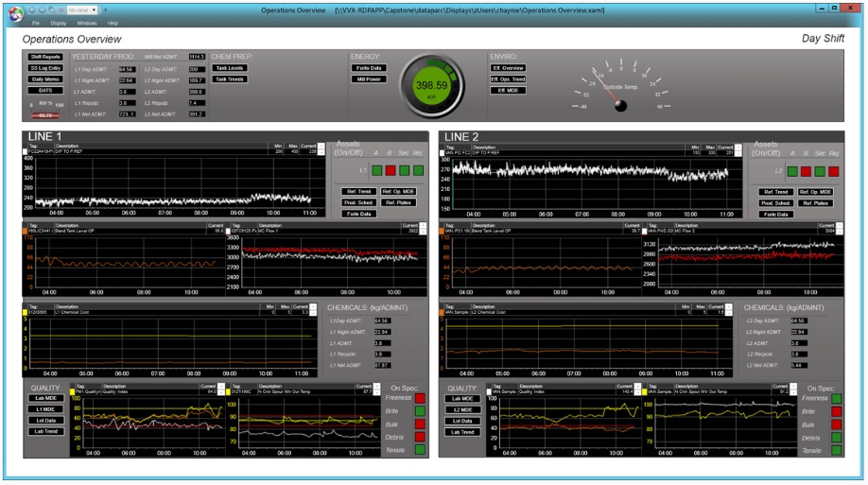Screen dimensions: 868x485
Task: Click Line 2 Brite red on-spec indicator
Action: click(837, 411)
